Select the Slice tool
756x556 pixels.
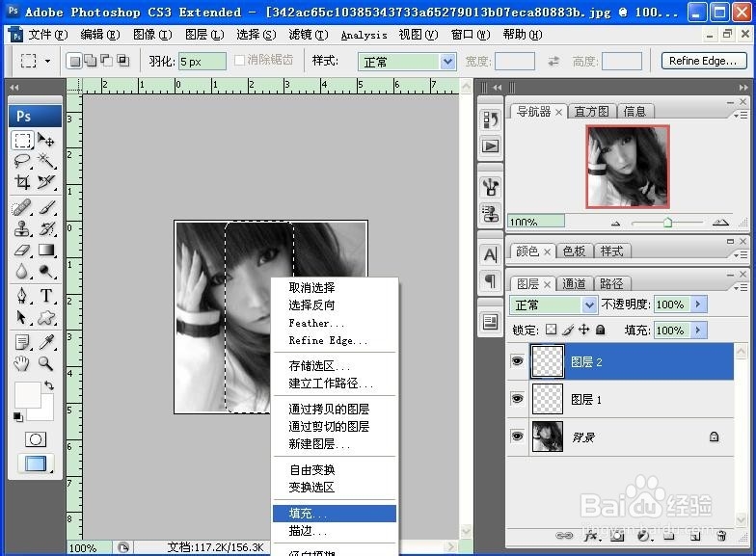coord(46,182)
